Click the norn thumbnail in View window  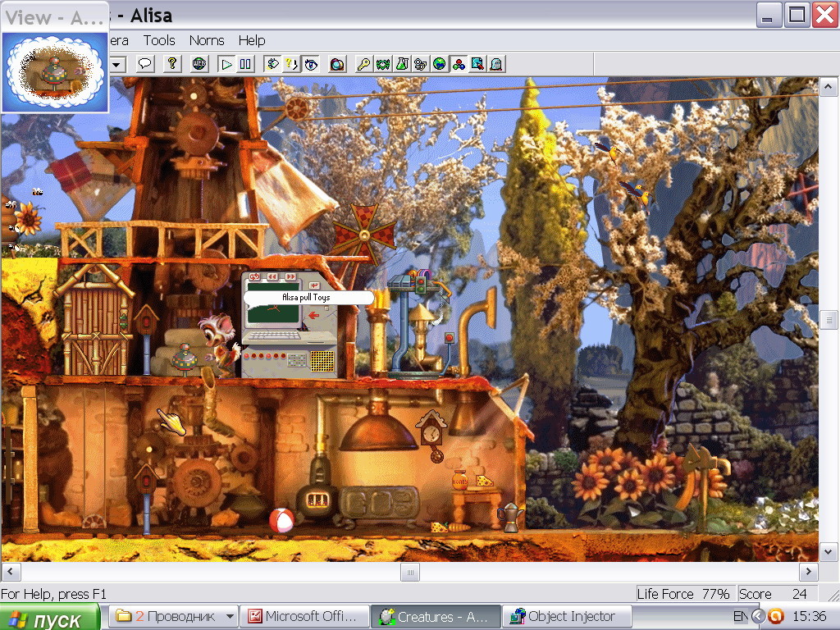(55, 71)
